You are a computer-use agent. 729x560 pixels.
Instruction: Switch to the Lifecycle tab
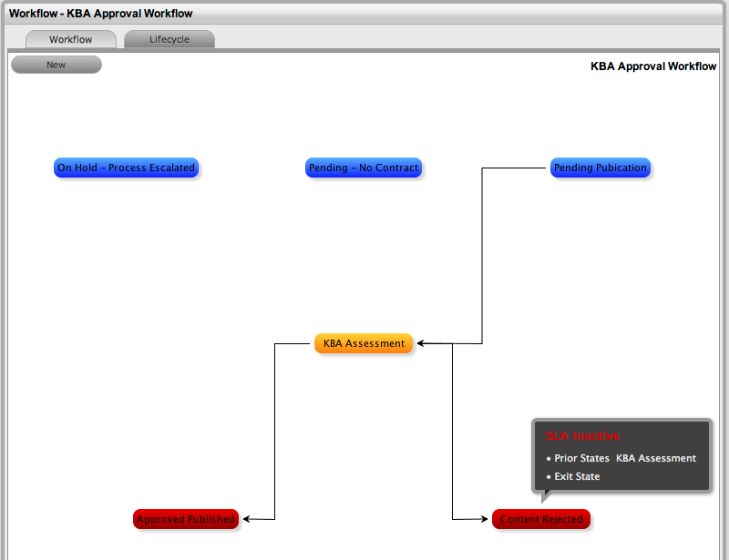pos(169,39)
